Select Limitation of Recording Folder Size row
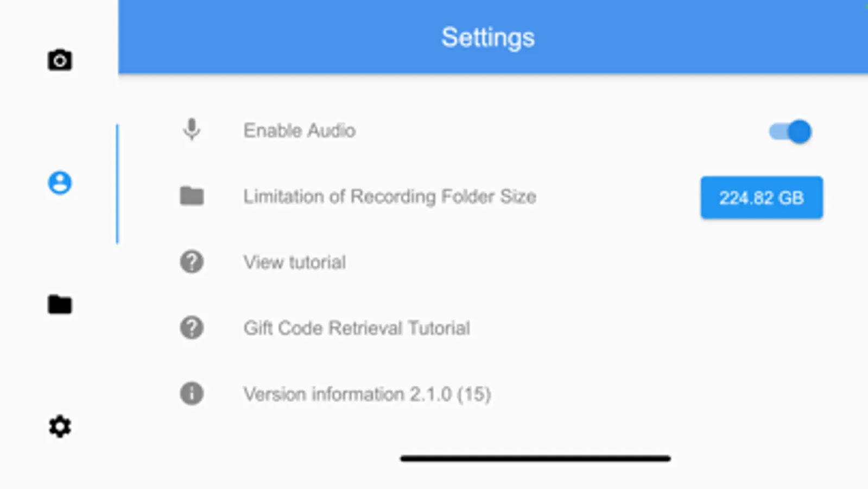 click(x=493, y=196)
